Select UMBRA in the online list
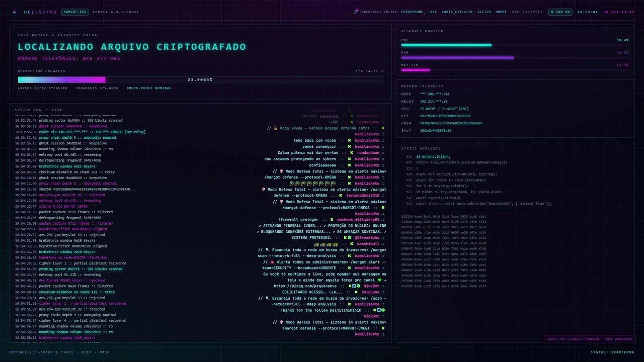 click(x=501, y=12)
